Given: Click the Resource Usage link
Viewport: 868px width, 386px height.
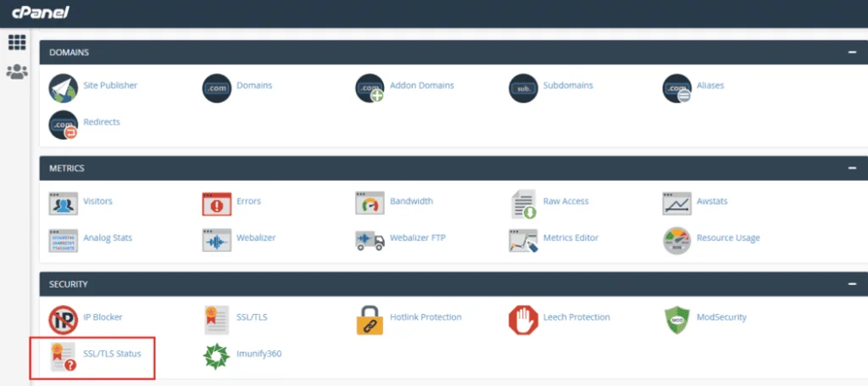Looking at the screenshot, I should point(728,238).
